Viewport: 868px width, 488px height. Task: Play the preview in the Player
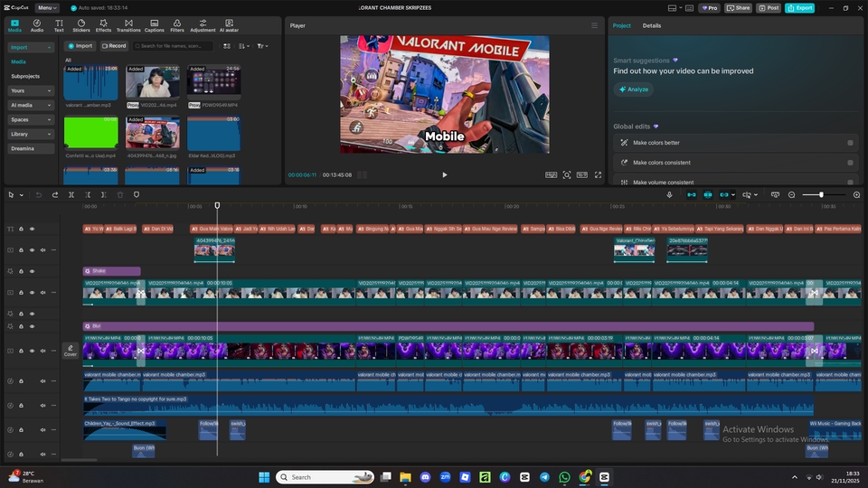coord(445,174)
